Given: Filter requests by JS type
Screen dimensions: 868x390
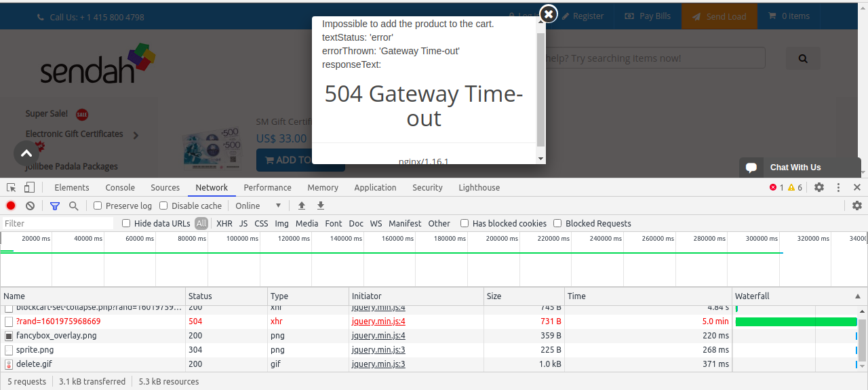Looking at the screenshot, I should click(x=243, y=223).
